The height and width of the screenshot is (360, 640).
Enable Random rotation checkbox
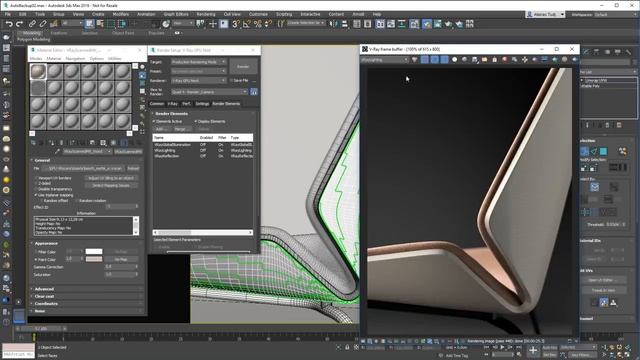tap(77, 201)
